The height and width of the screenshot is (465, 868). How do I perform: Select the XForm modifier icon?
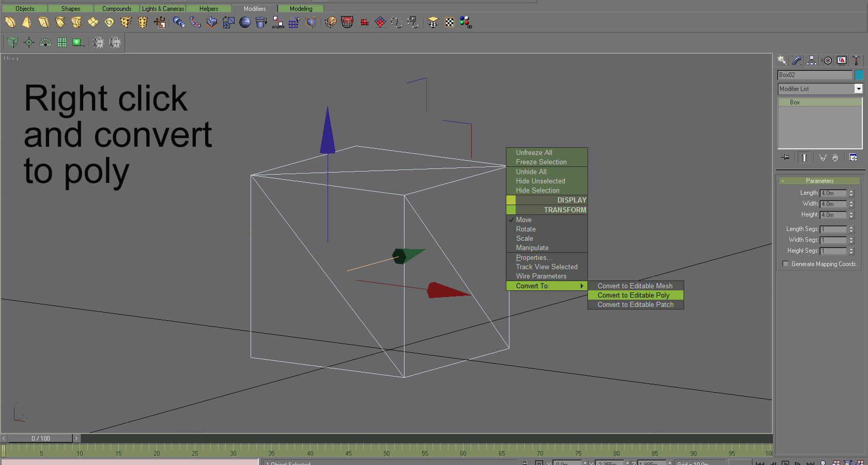pyautogui.click(x=278, y=22)
